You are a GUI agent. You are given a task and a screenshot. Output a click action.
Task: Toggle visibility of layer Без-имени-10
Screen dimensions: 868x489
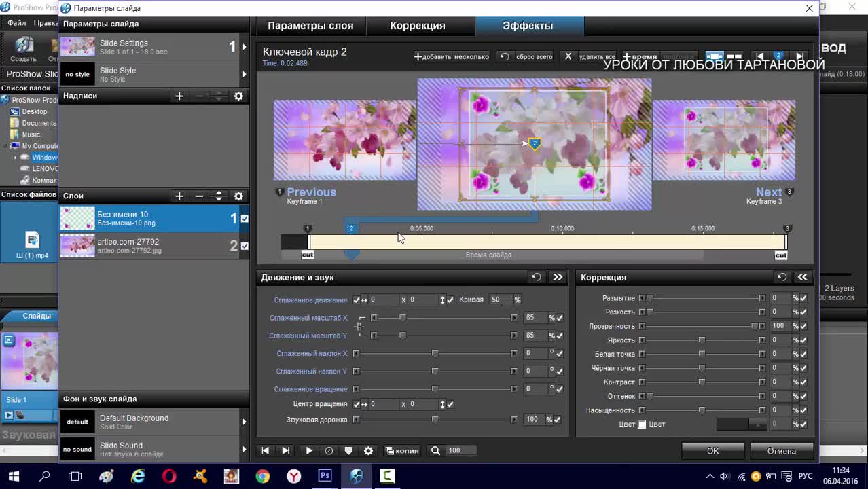click(x=245, y=219)
